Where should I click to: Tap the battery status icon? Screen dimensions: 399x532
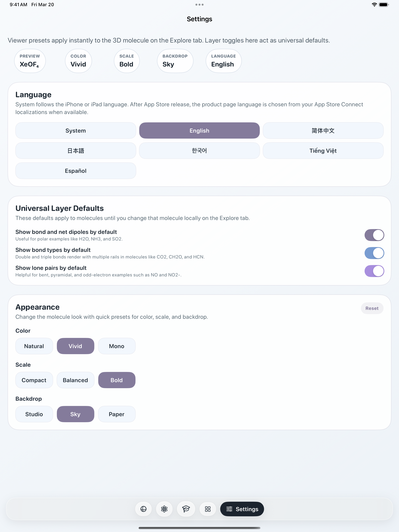[384, 5]
